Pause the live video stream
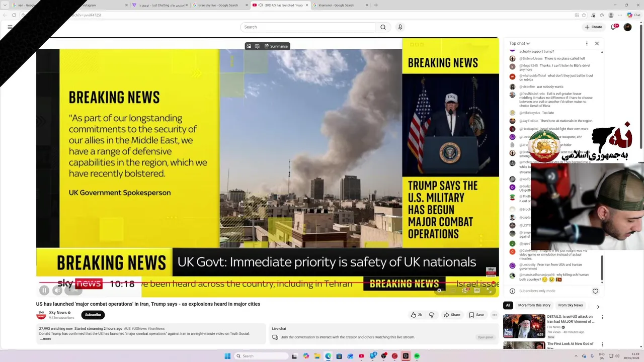 [44, 290]
